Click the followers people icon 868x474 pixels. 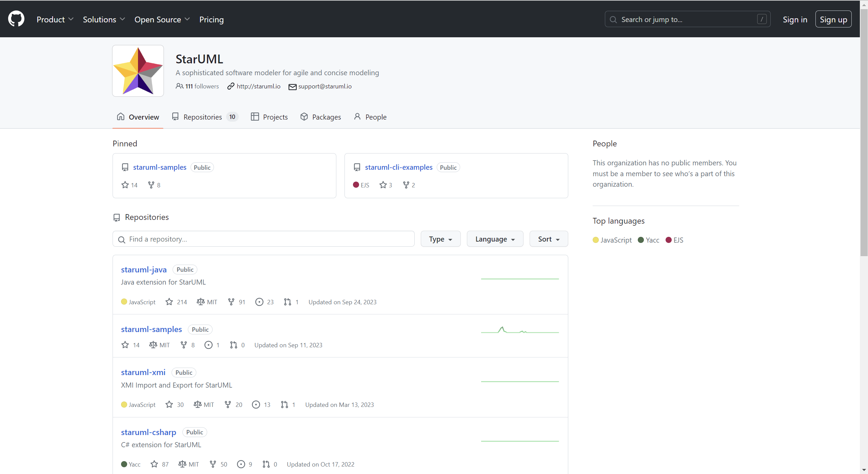tap(179, 86)
